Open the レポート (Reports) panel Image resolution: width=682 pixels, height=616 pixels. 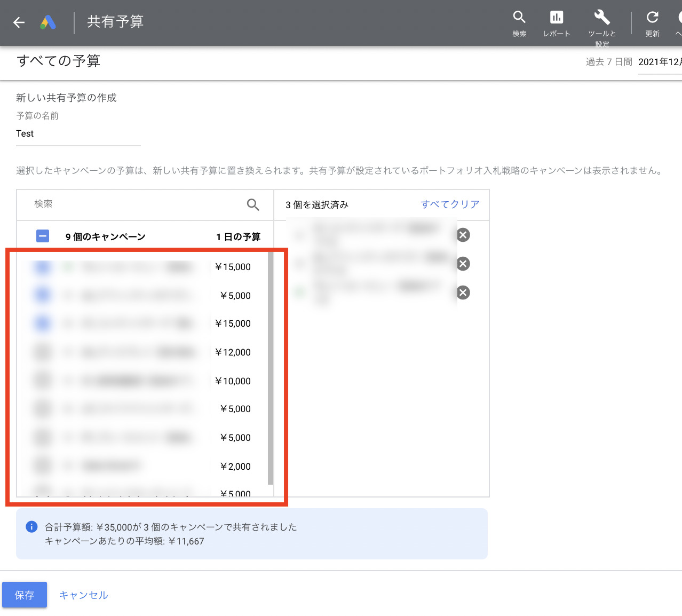pos(556,20)
